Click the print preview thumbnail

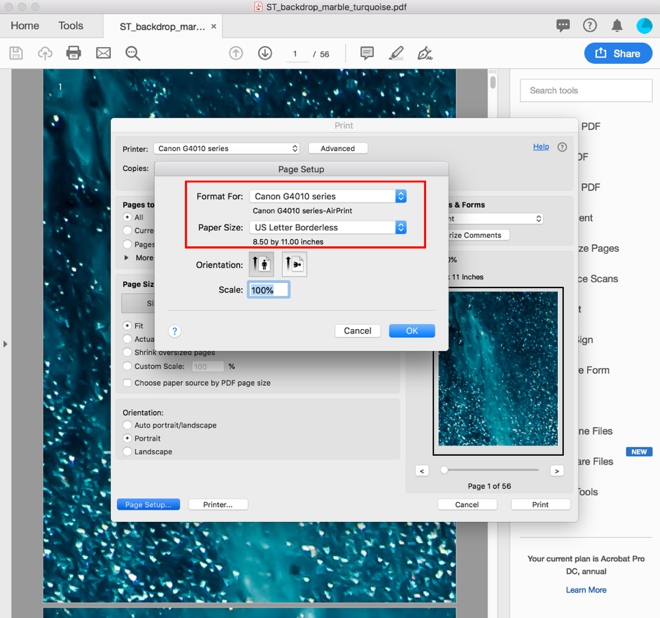pos(498,369)
